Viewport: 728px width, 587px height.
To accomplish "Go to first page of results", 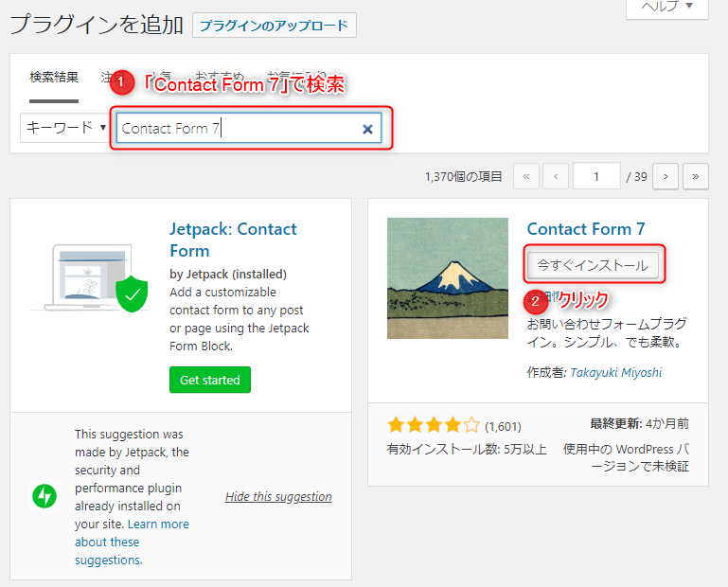I will click(x=526, y=176).
